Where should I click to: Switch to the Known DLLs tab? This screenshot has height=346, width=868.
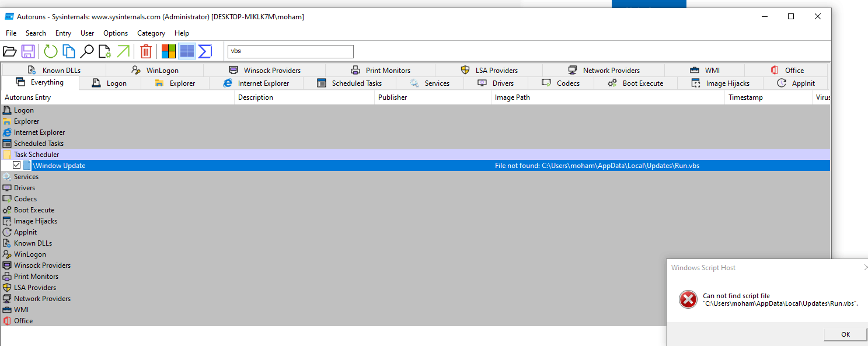[x=54, y=70]
